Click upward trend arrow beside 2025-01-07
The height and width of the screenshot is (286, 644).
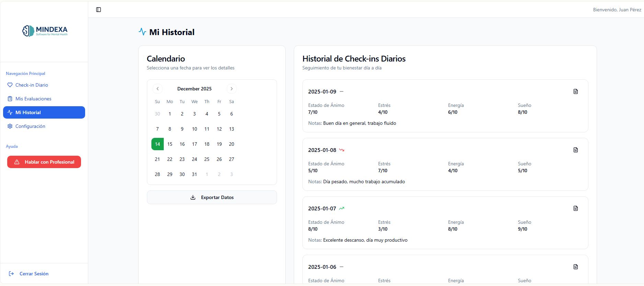(342, 208)
